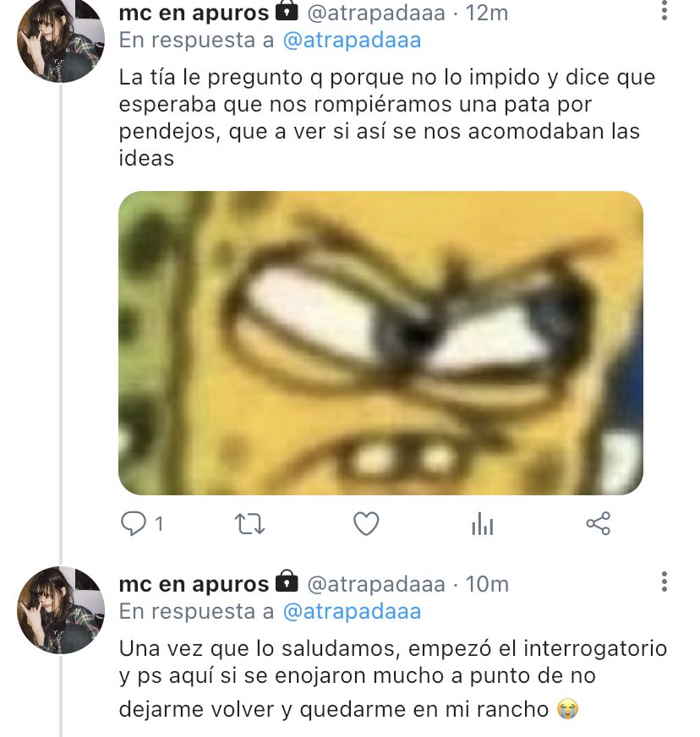Click the lock icon beside the 12m tweet's name
The width and height of the screenshot is (700, 737).
(x=287, y=10)
